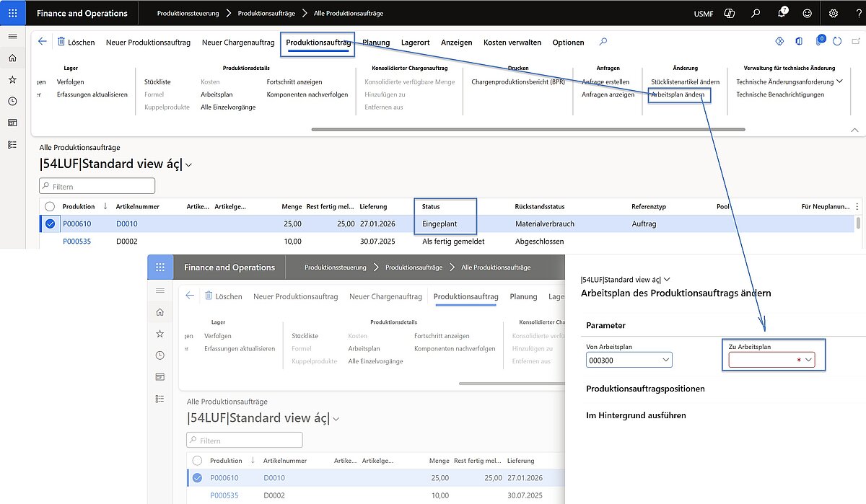866x504 pixels.
Task: Select the row checkbox for production P000610
Action: click(50, 224)
